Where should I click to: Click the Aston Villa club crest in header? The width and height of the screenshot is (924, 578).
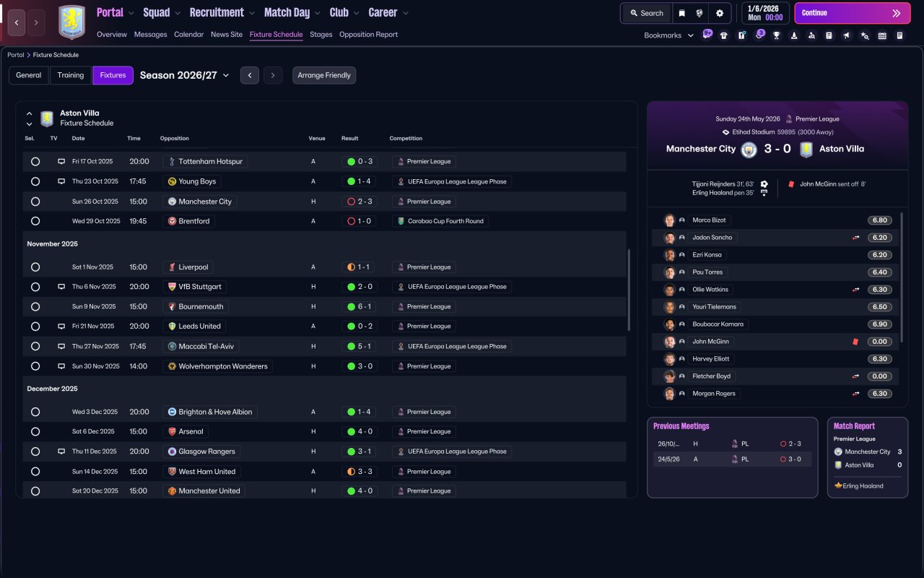point(71,22)
